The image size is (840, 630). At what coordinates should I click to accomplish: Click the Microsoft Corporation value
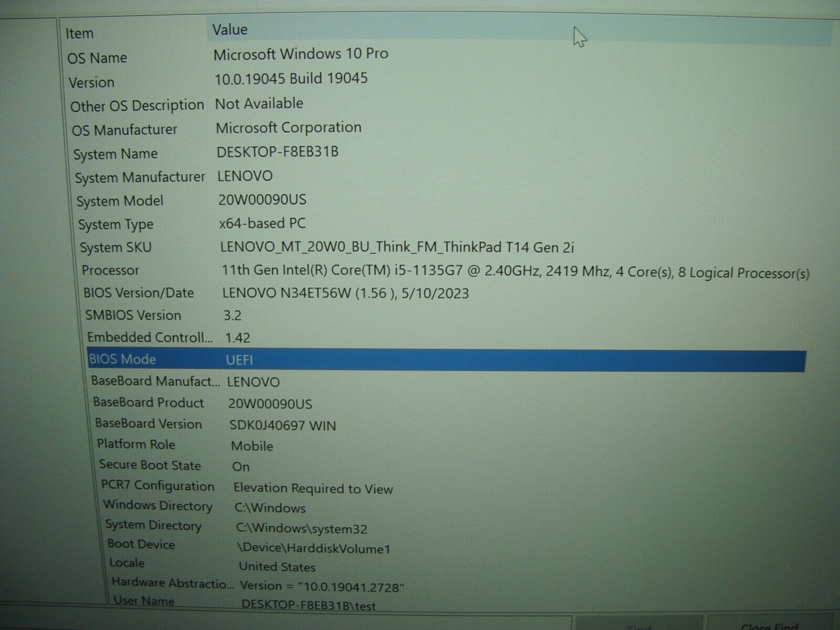(x=289, y=128)
